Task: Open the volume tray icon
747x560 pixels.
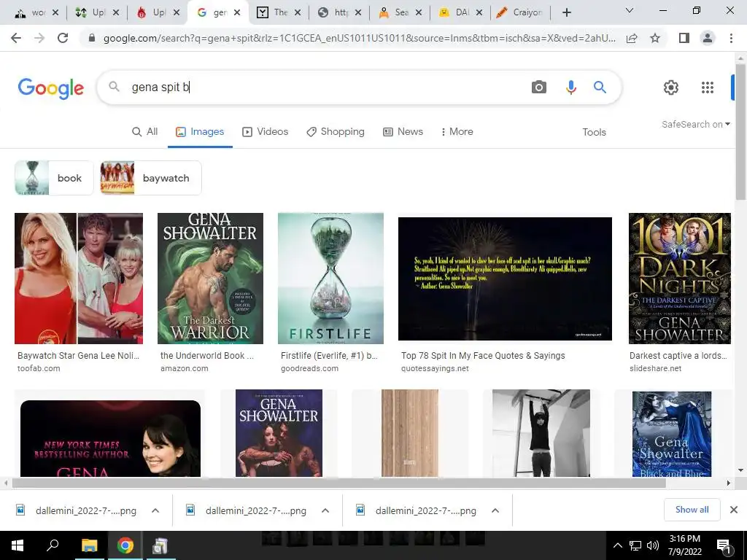Action: pos(653,545)
